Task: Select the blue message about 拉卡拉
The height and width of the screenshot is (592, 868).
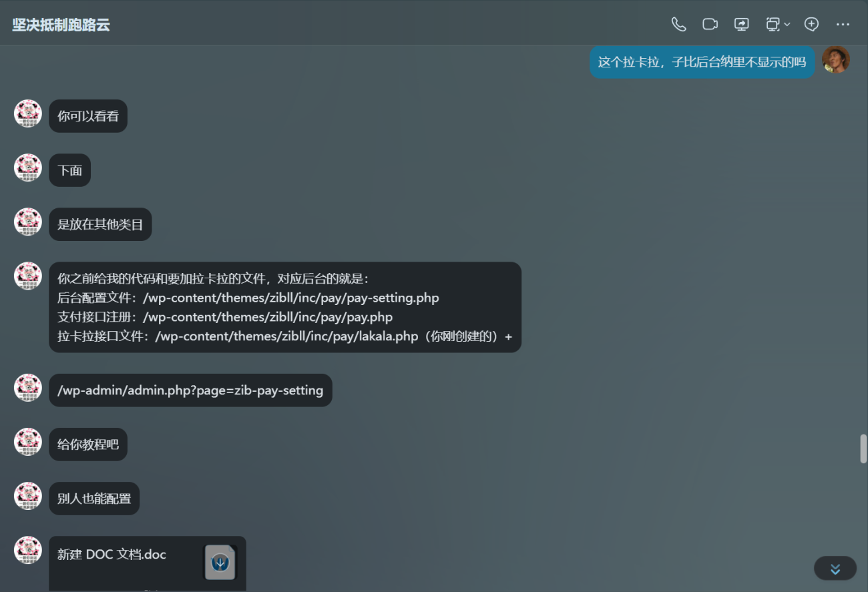Action: tap(702, 63)
